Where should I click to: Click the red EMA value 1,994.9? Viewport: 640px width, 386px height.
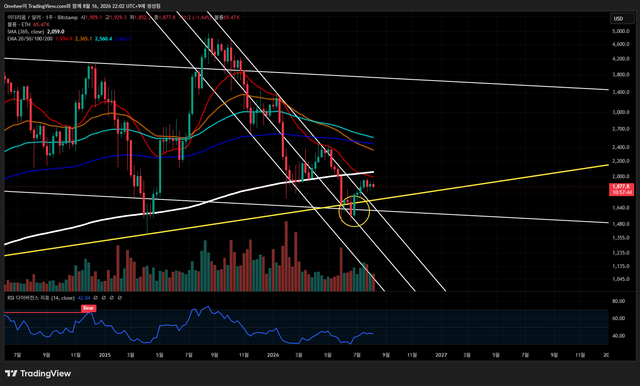click(64, 39)
